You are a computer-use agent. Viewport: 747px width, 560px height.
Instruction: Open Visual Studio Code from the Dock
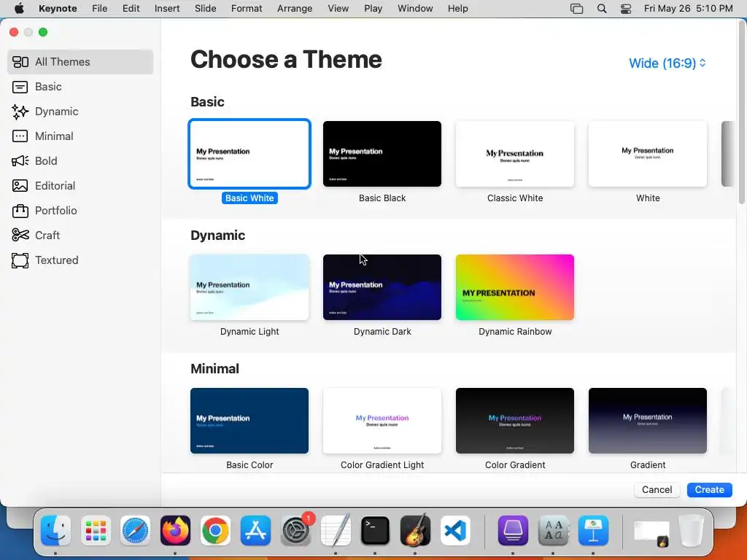(x=455, y=531)
